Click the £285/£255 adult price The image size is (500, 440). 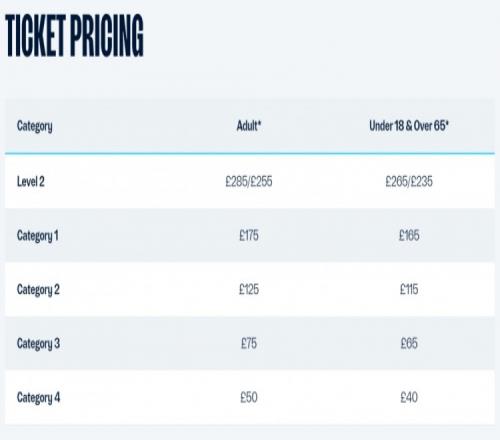click(249, 182)
